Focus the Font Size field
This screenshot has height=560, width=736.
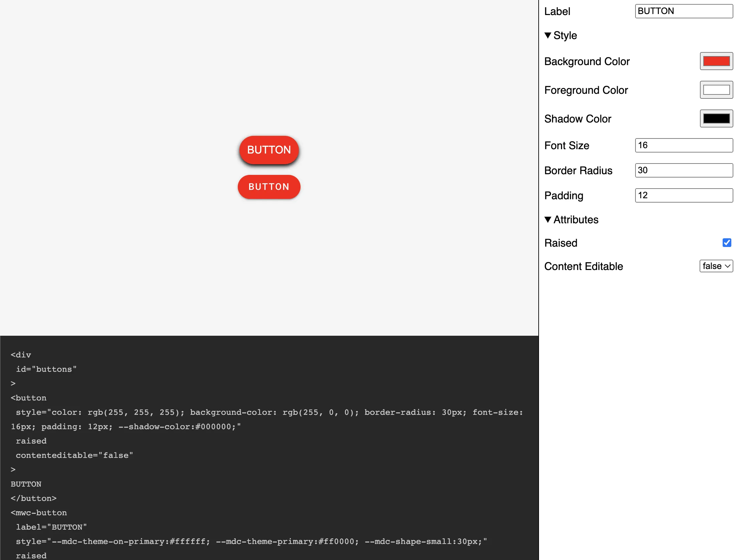tap(683, 145)
